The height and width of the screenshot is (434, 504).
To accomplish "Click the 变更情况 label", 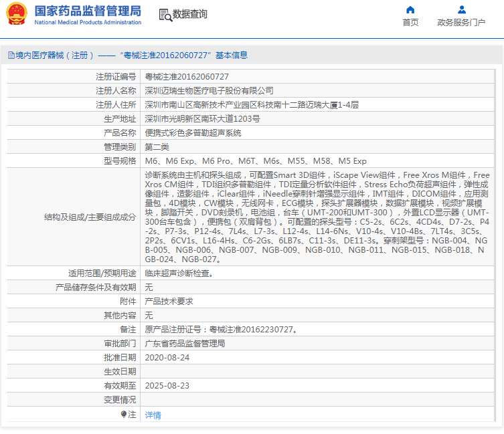I will coord(120,400).
